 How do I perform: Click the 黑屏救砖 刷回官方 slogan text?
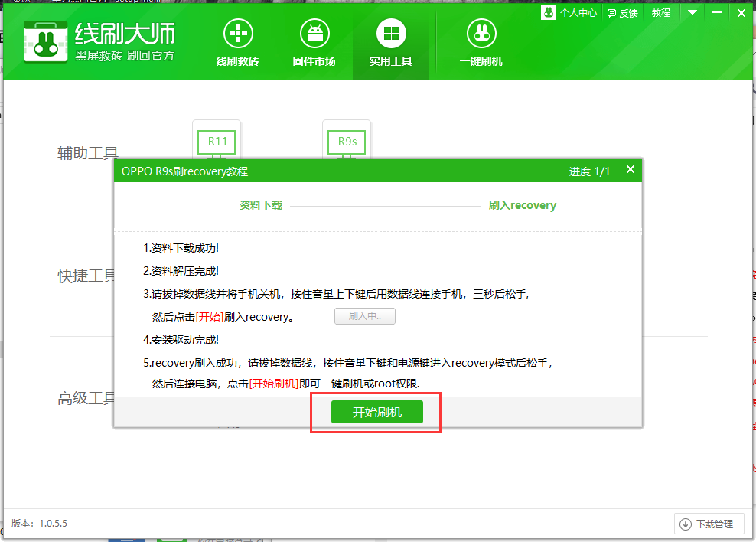click(125, 56)
